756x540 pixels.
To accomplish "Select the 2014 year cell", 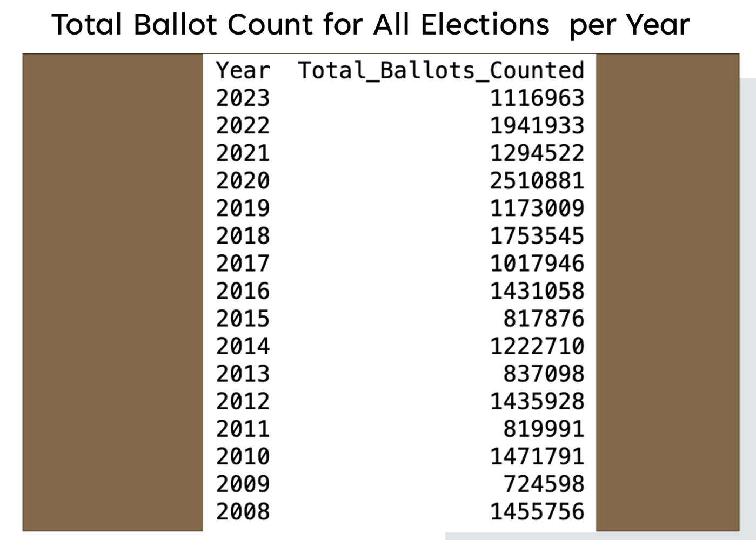I will (x=243, y=346).
